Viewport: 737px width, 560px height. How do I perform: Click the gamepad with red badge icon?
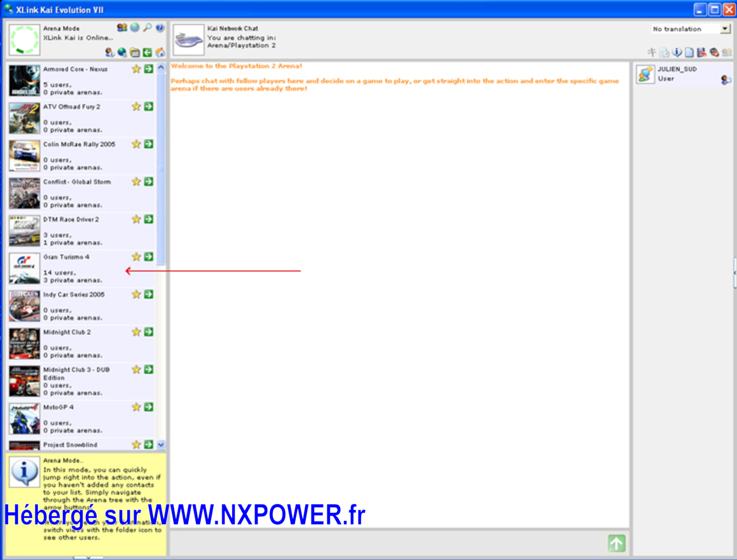pyautogui.click(x=715, y=52)
